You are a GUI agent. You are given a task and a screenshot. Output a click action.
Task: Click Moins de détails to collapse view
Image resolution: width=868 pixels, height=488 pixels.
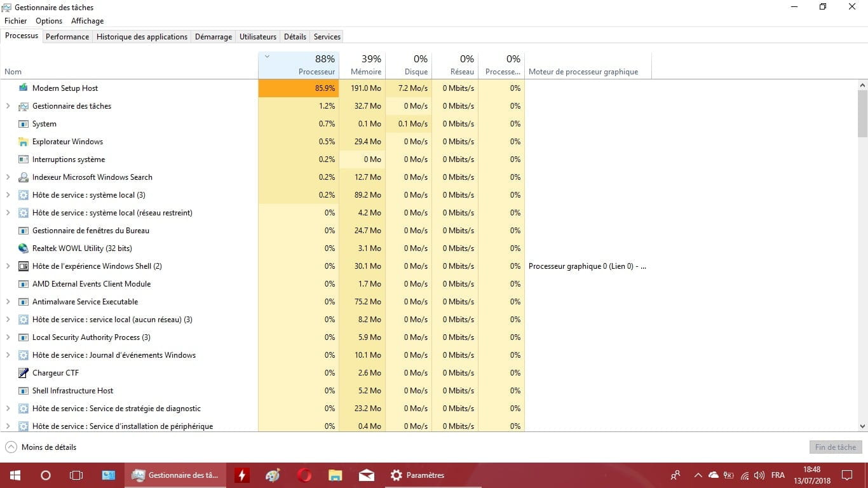pyautogui.click(x=41, y=447)
